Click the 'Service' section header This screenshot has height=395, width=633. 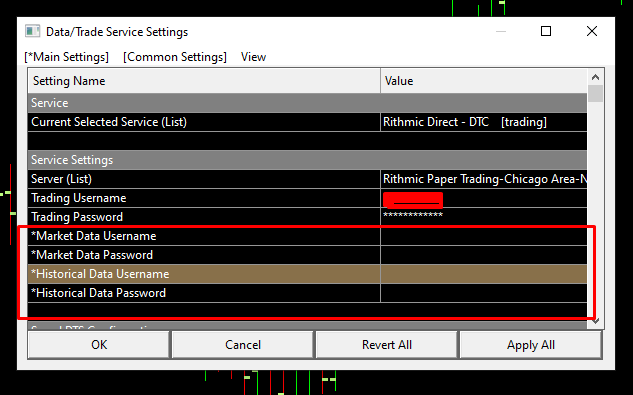pos(307,103)
